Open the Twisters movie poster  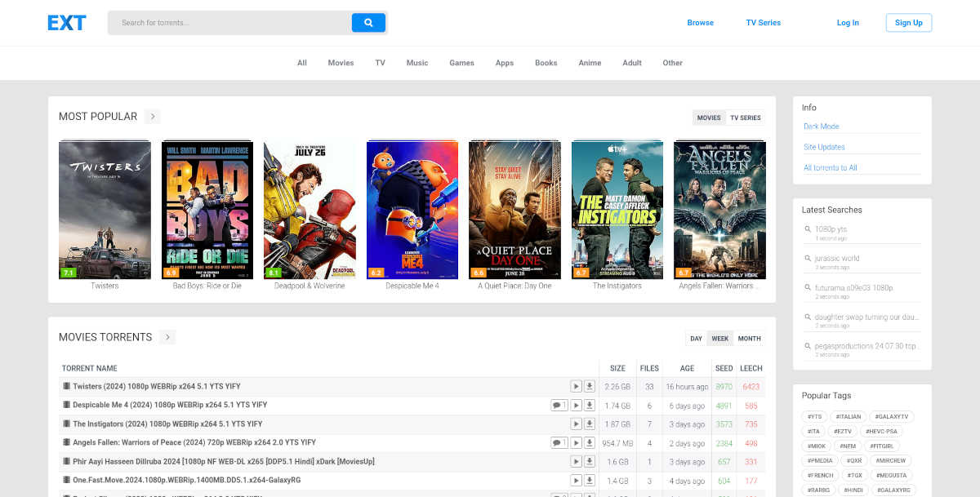[105, 210]
